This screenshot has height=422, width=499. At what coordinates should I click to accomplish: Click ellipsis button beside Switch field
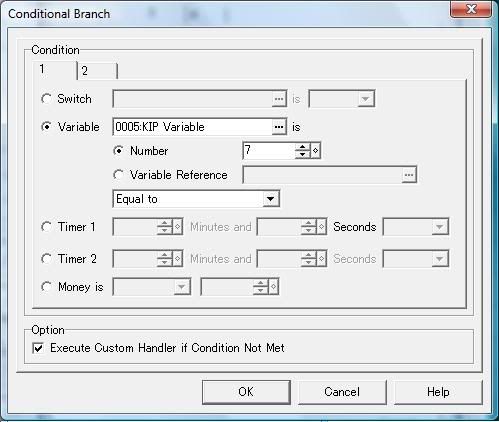pyautogui.click(x=279, y=99)
